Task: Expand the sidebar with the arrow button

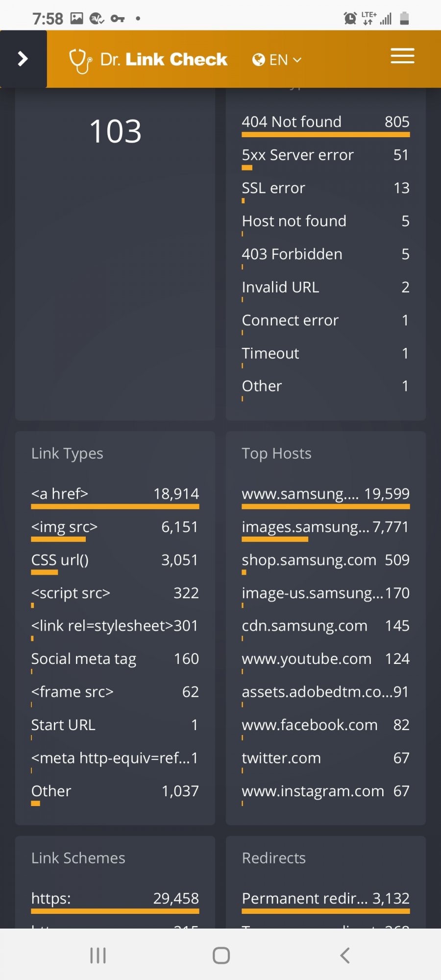Action: click(23, 59)
